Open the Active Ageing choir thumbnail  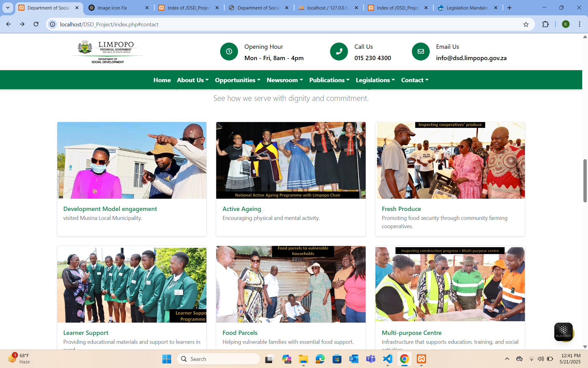pos(291,160)
